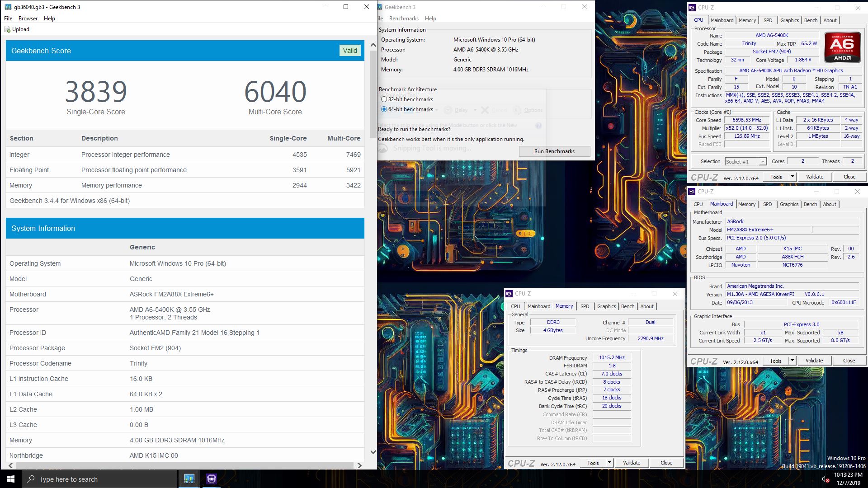This screenshot has width=868, height=488.
Task: Click the Geekbench taskbar icon
Action: pyautogui.click(x=189, y=479)
